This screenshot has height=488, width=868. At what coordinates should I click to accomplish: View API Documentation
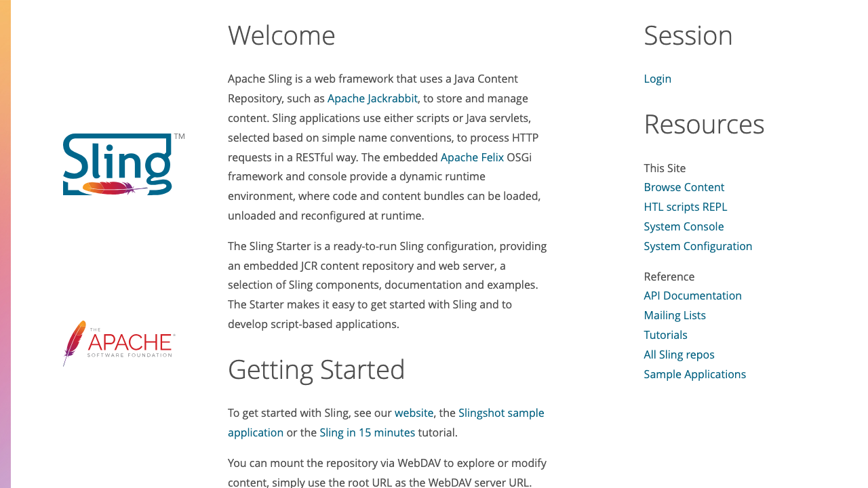point(692,296)
